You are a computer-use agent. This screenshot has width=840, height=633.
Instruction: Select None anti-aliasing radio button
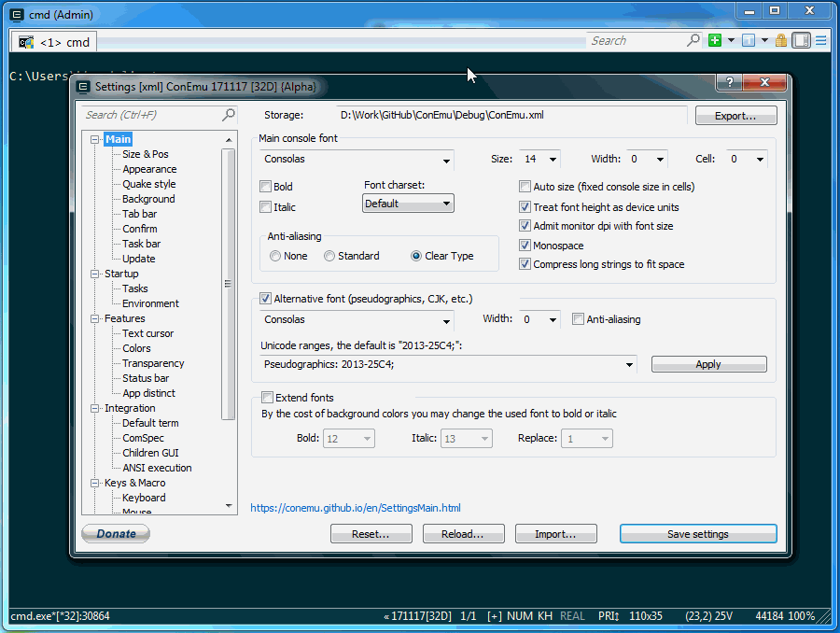(275, 256)
